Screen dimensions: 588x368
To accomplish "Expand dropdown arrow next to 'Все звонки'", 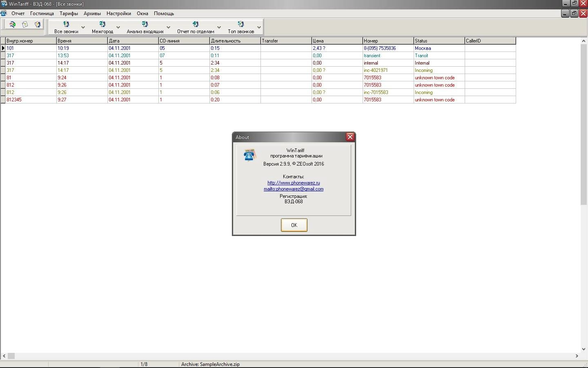I will point(83,27).
